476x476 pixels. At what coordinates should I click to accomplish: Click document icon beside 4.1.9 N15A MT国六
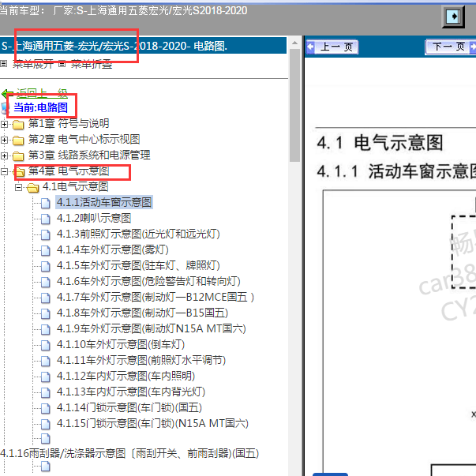(46, 329)
